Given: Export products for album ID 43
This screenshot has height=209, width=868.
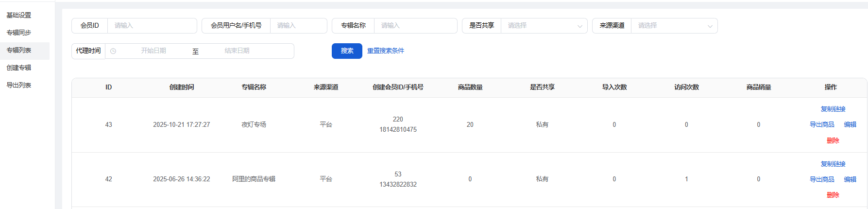Looking at the screenshot, I should coord(822,124).
